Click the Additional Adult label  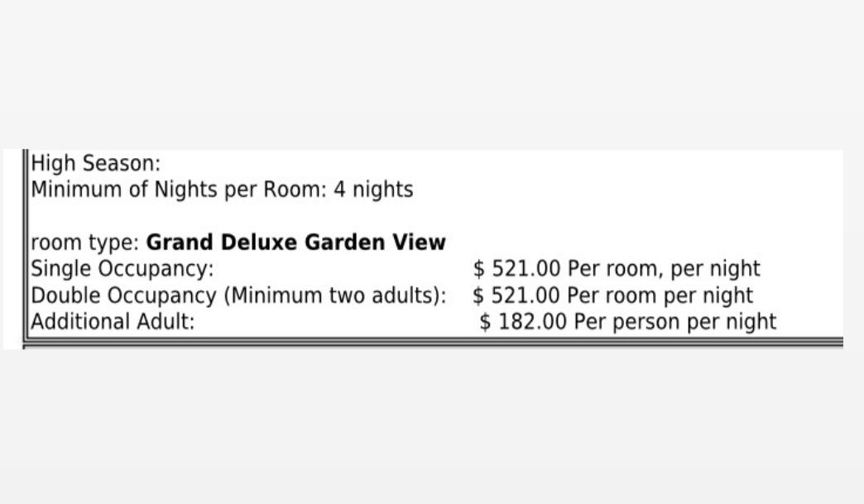point(113,322)
